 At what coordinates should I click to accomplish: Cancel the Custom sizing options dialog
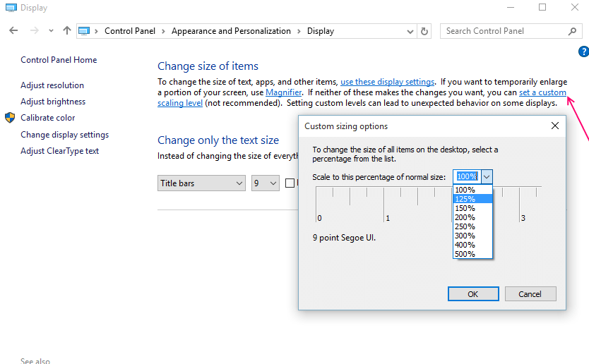pyautogui.click(x=530, y=294)
